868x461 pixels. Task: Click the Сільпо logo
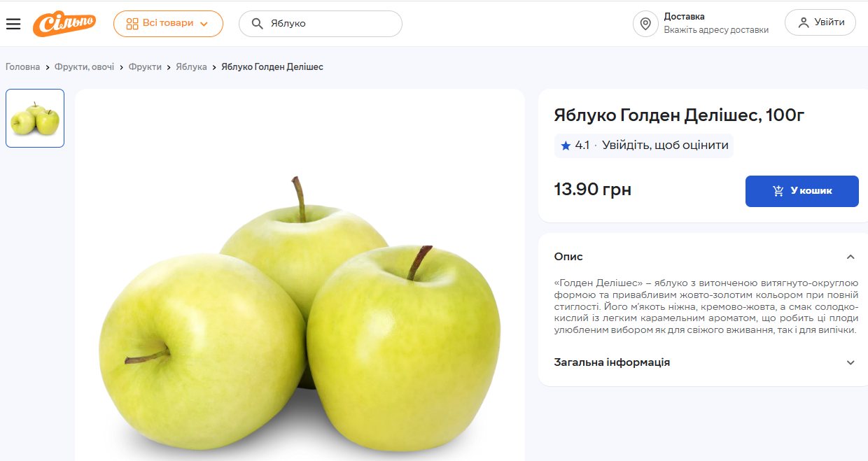point(65,24)
